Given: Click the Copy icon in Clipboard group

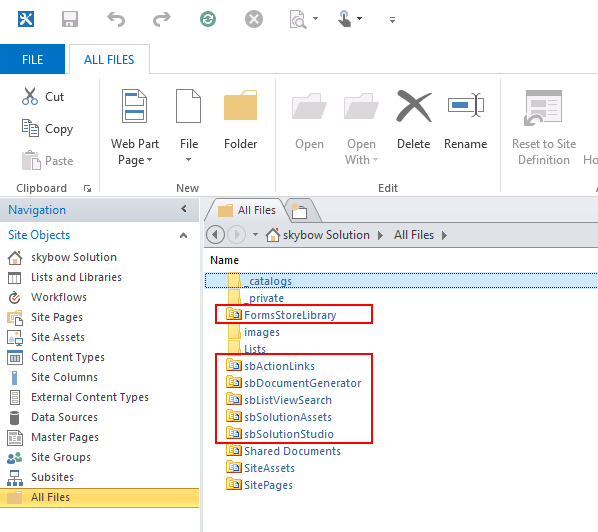Looking at the screenshot, I should 30,128.
